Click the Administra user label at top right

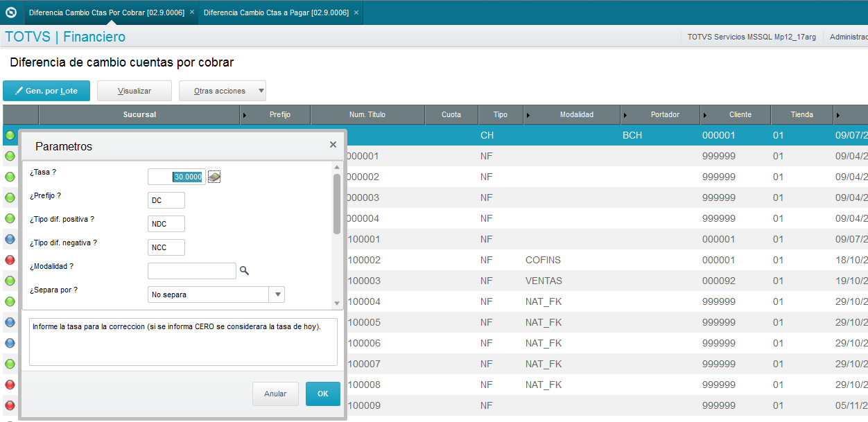849,37
